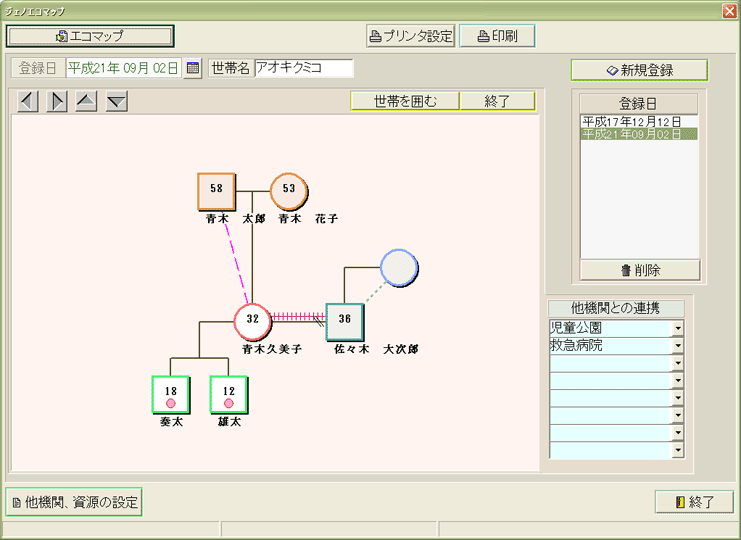The height and width of the screenshot is (540, 741).
Task: Select 平成21年09月02日 in the date list
Action: click(x=639, y=134)
